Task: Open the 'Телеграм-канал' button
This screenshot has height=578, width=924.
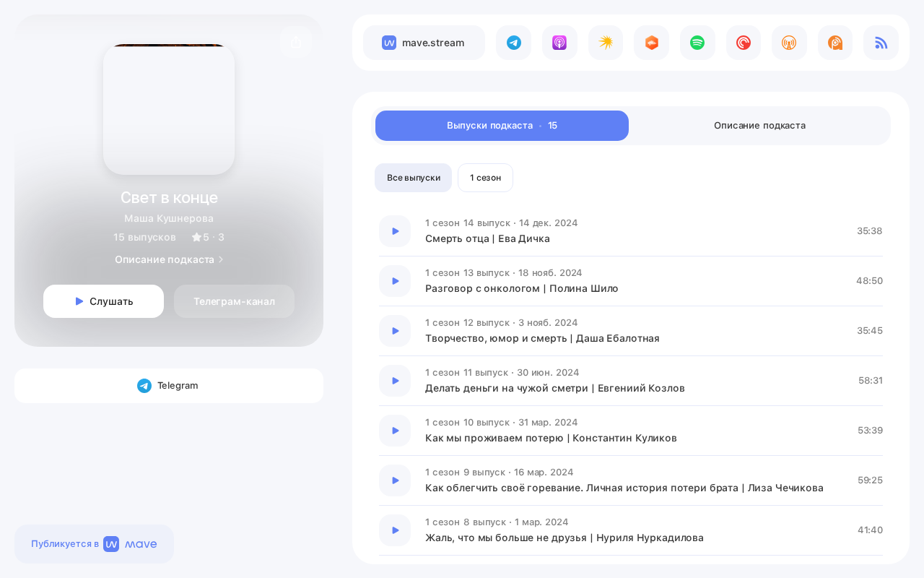Action: click(234, 301)
